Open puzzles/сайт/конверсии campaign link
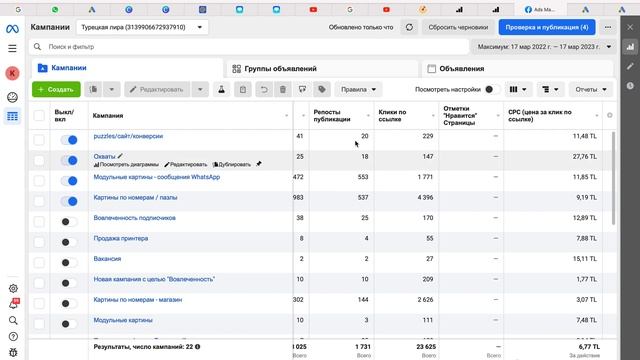This screenshot has width=640, height=360. pyautogui.click(x=128, y=136)
